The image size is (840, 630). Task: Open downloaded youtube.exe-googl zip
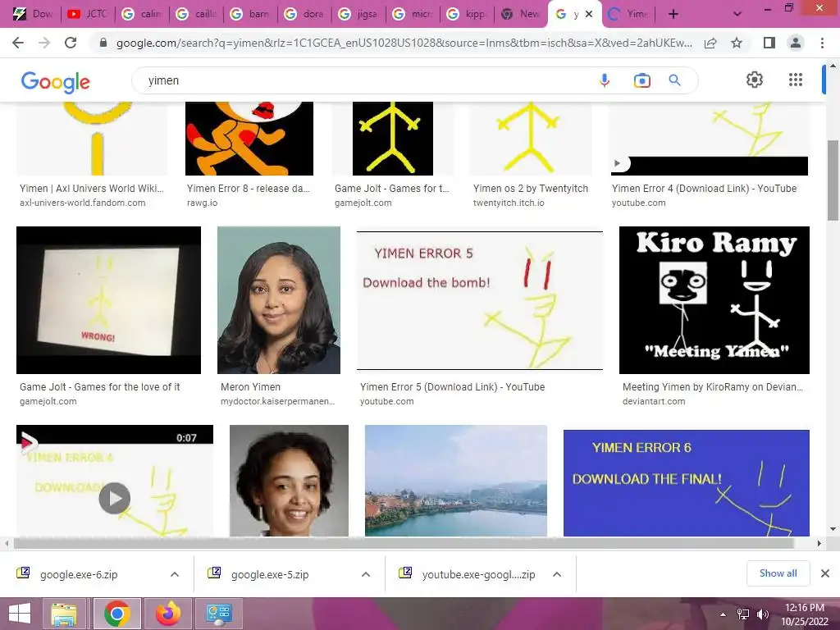[x=479, y=574]
